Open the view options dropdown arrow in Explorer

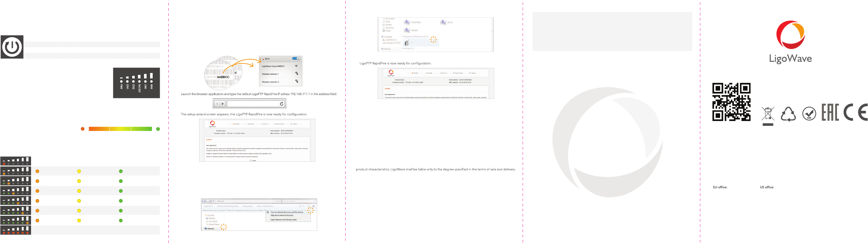click(x=304, y=206)
